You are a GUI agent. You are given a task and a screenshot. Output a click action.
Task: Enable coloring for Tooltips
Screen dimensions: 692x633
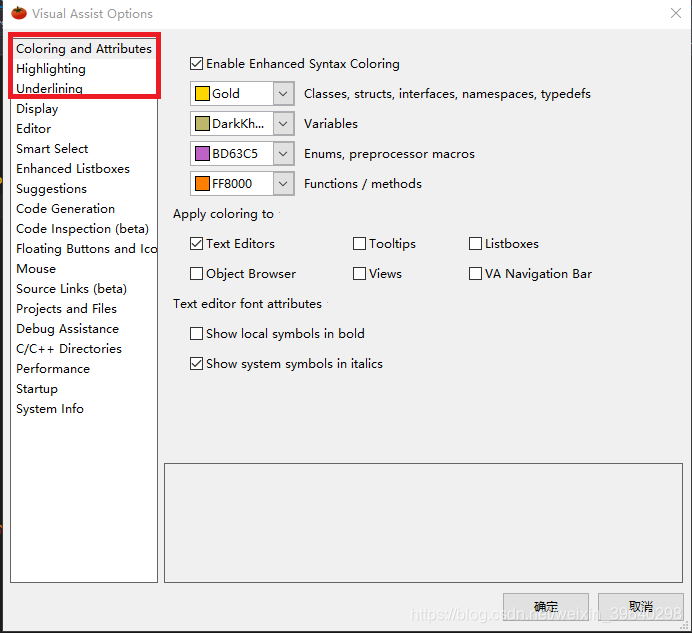(359, 244)
